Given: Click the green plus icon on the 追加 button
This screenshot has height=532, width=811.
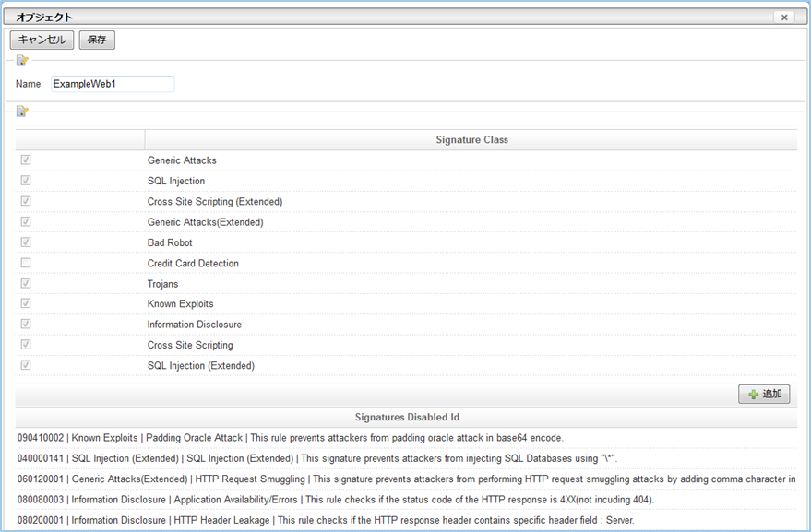Looking at the screenshot, I should tap(754, 395).
